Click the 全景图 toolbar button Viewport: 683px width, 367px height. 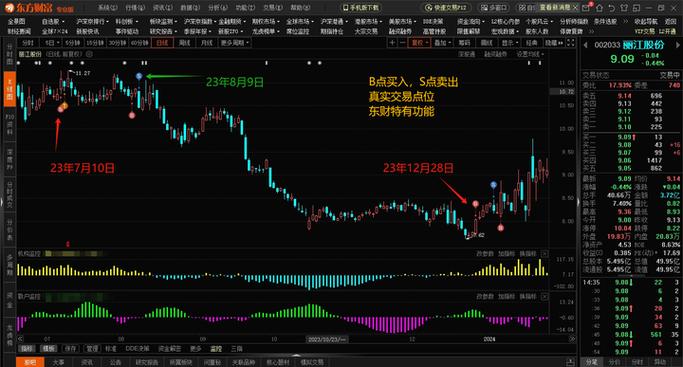point(17,21)
